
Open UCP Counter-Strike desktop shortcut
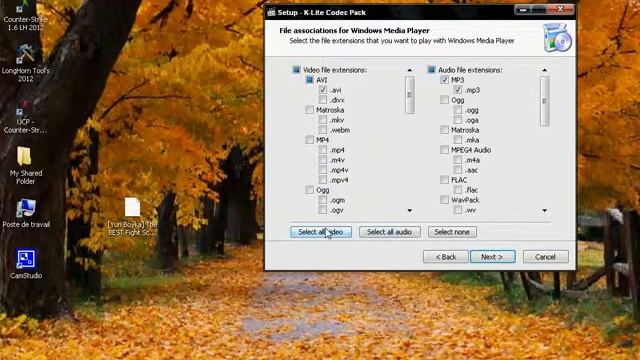pos(25,116)
